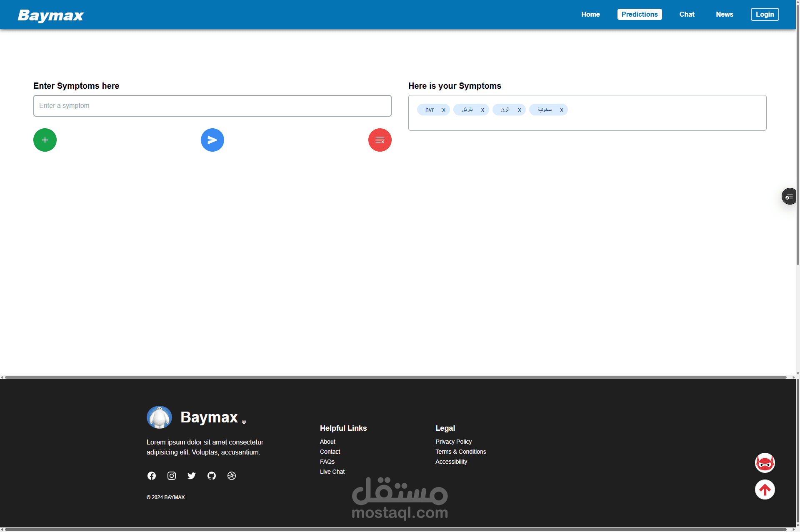800x532 pixels.
Task: Open the red robot chatbot icon
Action: tap(765, 463)
